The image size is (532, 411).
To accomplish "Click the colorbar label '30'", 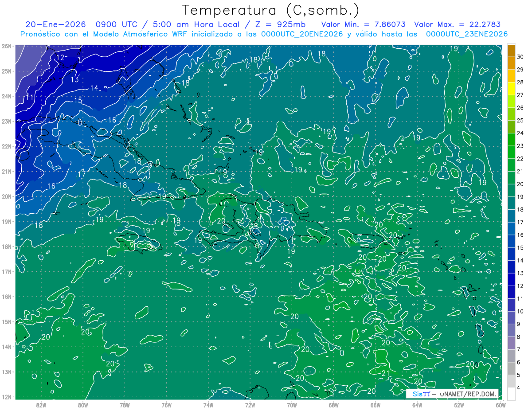I will (520, 57).
